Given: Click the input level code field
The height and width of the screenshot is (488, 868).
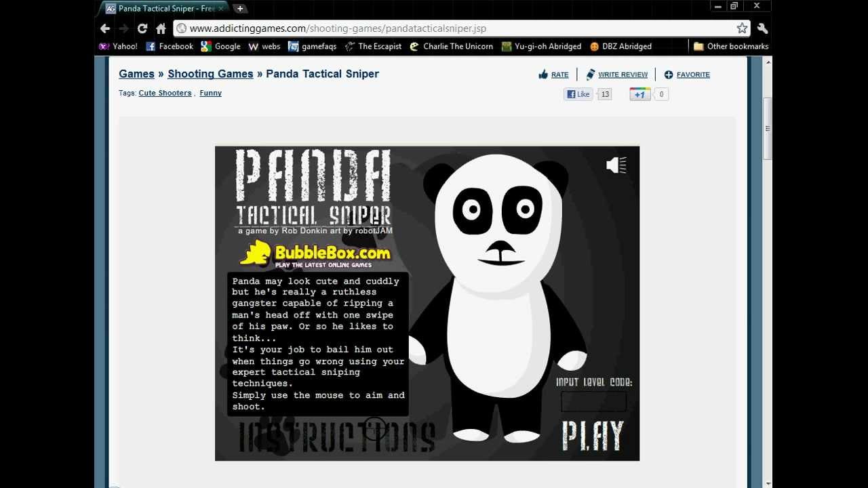Looking at the screenshot, I should click(593, 401).
